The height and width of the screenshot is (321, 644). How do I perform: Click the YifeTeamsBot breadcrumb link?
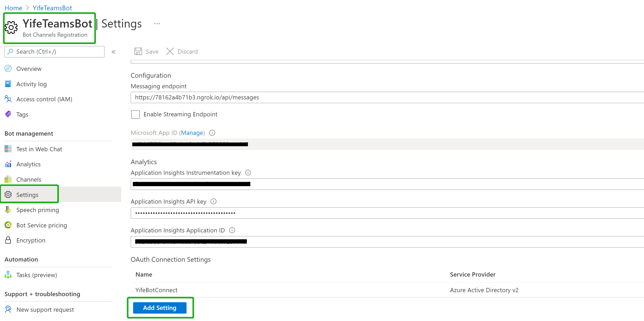click(52, 8)
